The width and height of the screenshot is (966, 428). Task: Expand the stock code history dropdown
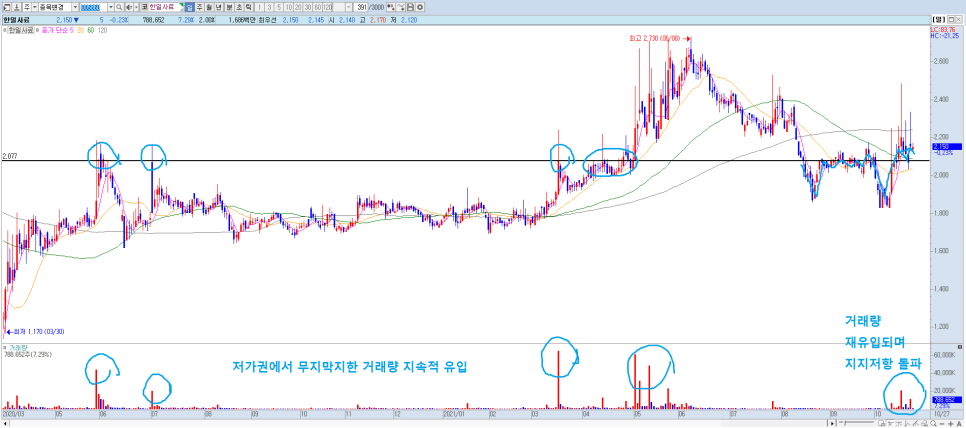tap(111, 7)
